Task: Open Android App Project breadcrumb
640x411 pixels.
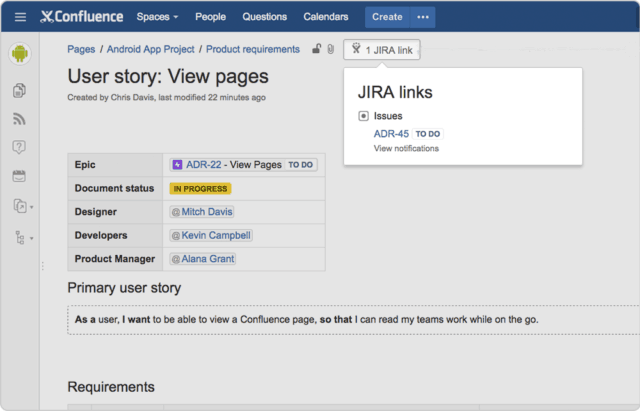Action: click(151, 49)
